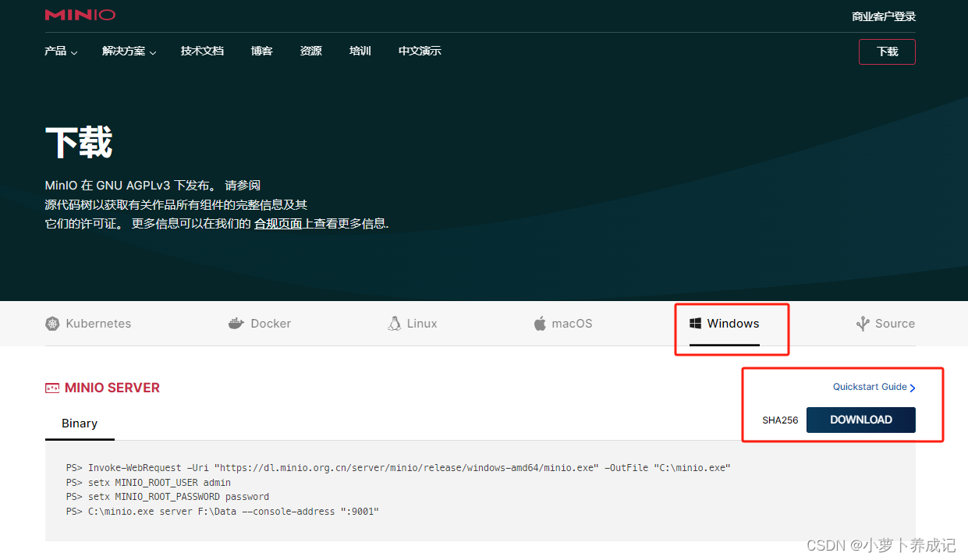Open the 资源 menu item
The image size is (968, 560).
click(310, 51)
